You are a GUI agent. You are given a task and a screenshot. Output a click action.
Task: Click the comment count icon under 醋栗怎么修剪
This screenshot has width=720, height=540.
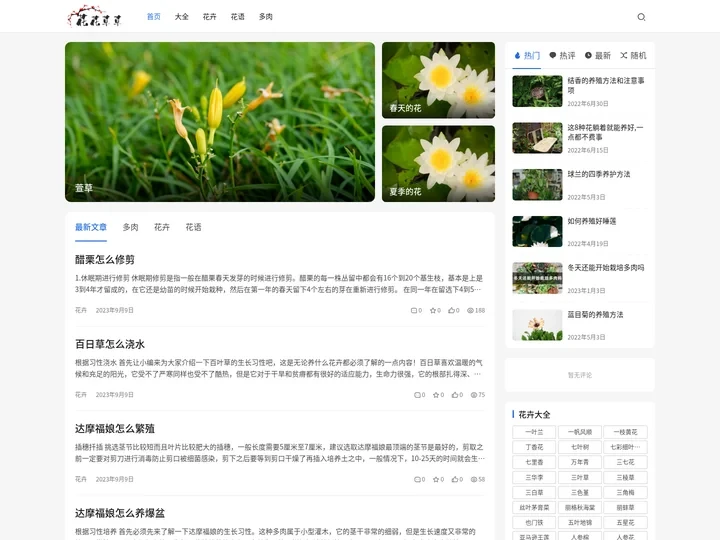click(x=414, y=310)
